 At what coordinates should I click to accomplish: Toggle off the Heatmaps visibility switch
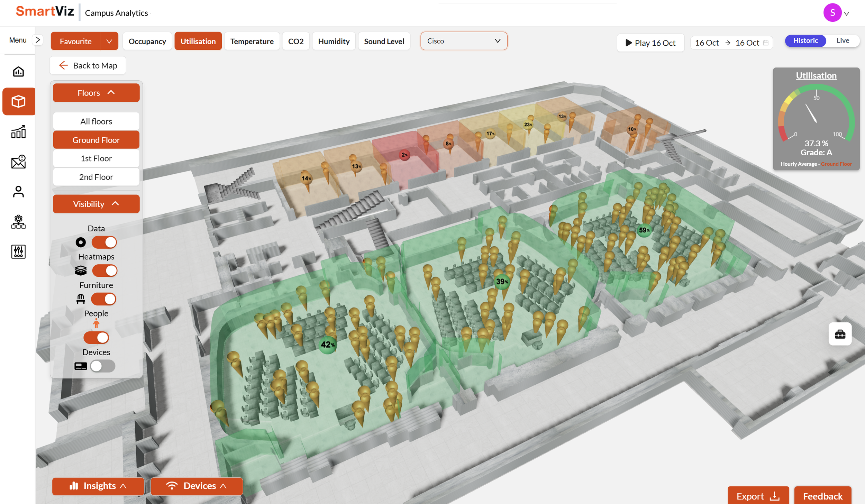[104, 271]
